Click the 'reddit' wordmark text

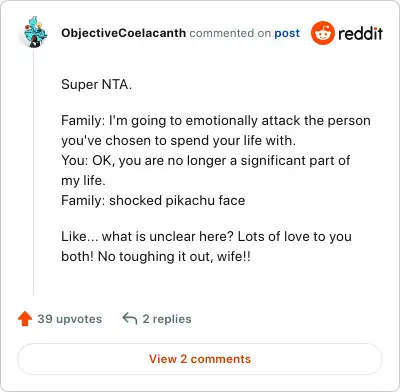pyautogui.click(x=360, y=33)
